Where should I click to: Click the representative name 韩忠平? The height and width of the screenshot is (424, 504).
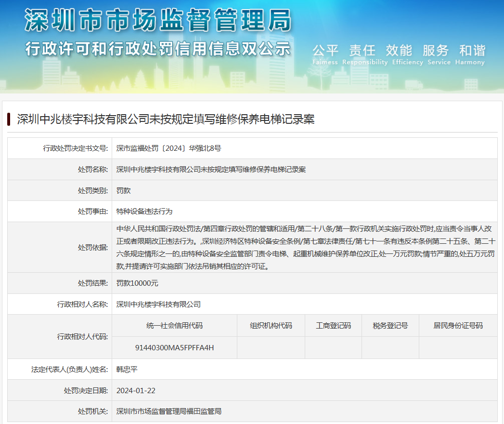[x=127, y=369]
